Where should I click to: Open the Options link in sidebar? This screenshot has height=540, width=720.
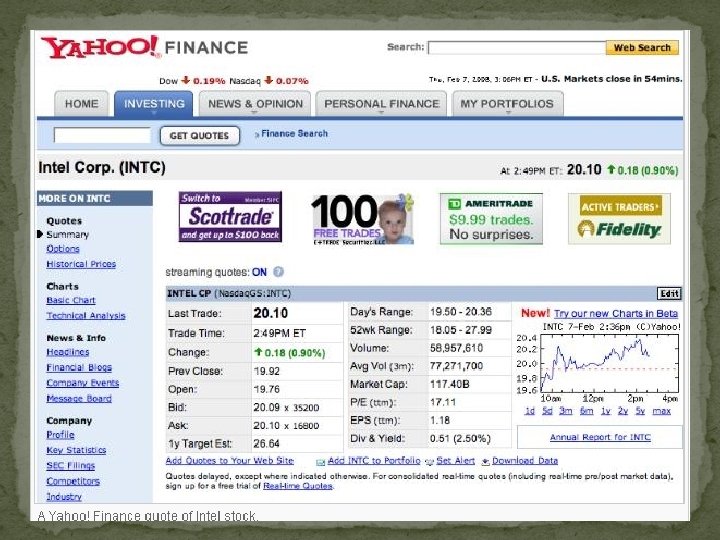63,249
